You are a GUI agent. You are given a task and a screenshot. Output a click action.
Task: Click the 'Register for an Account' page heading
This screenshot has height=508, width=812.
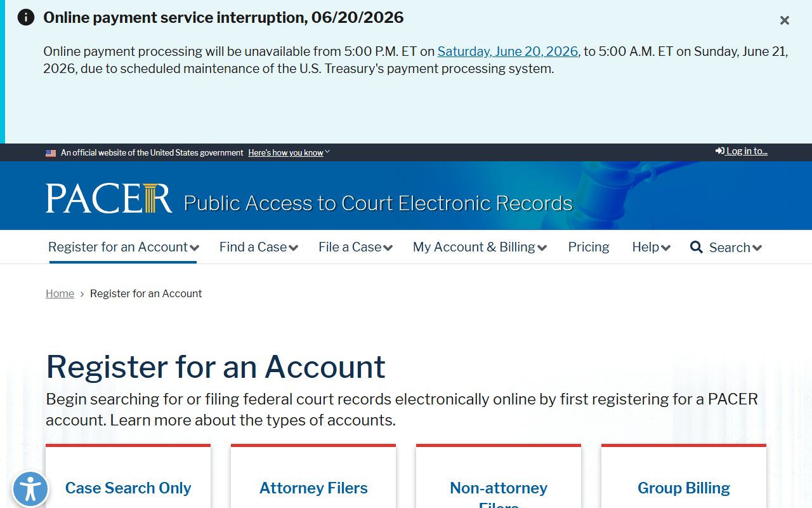(216, 366)
